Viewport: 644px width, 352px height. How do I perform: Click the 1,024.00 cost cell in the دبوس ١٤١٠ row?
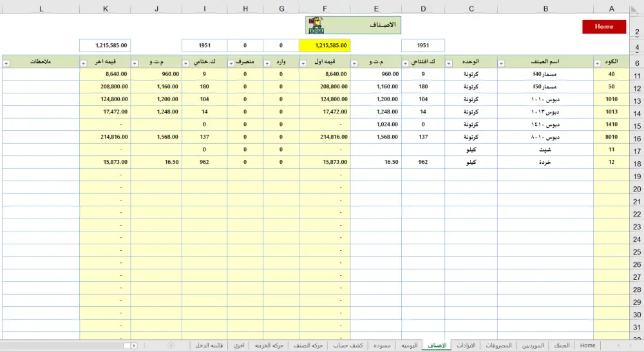click(376, 124)
